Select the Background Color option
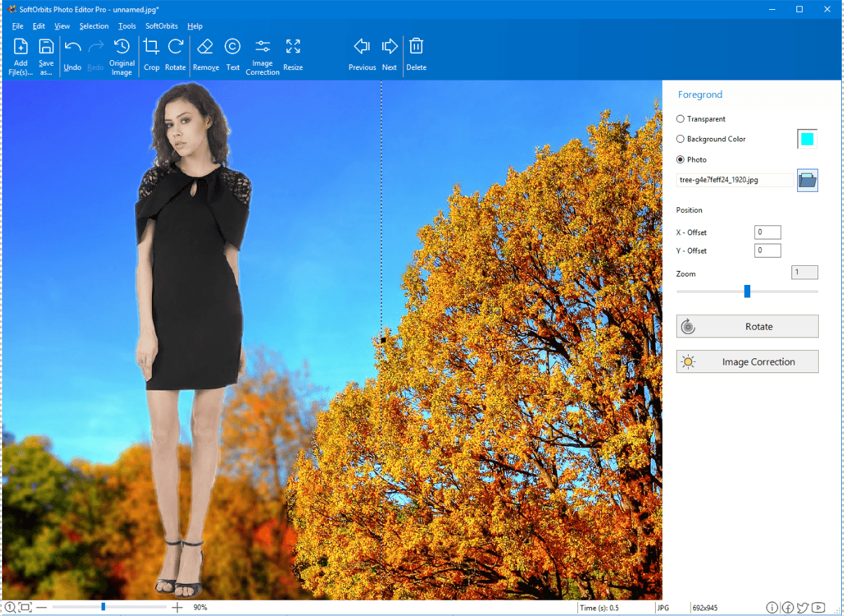Image resolution: width=844 pixels, height=616 pixels. click(680, 139)
